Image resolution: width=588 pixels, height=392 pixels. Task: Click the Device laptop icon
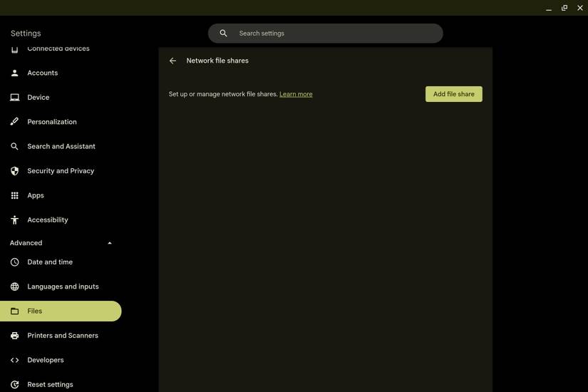point(15,98)
